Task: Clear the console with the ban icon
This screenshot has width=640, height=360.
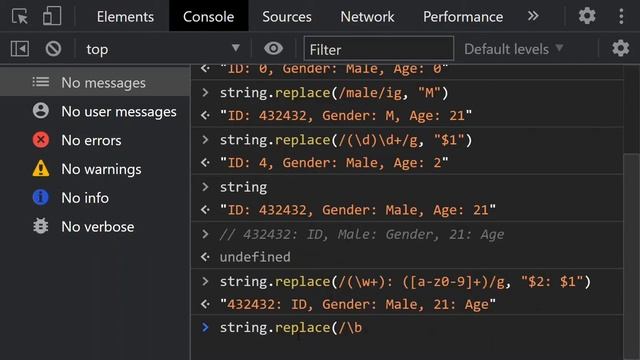Action: 53,49
